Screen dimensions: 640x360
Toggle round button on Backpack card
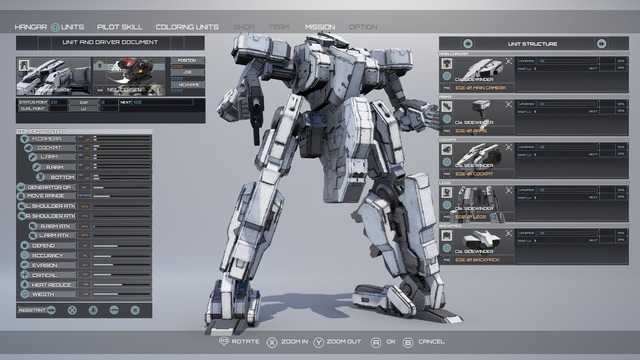(x=447, y=248)
